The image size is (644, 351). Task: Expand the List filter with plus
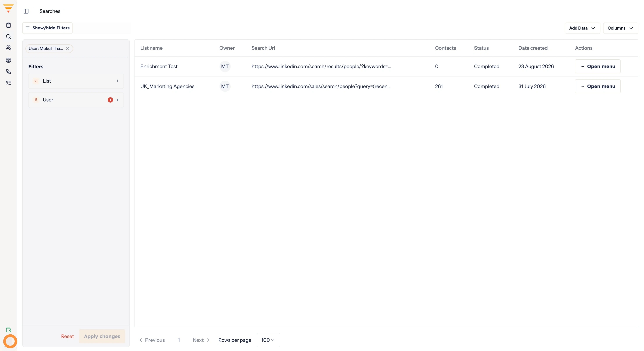117,81
